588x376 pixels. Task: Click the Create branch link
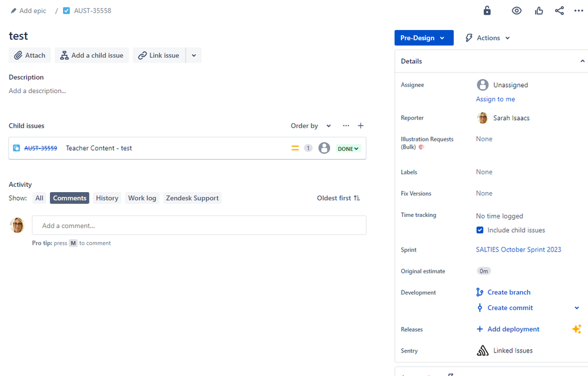coord(509,292)
